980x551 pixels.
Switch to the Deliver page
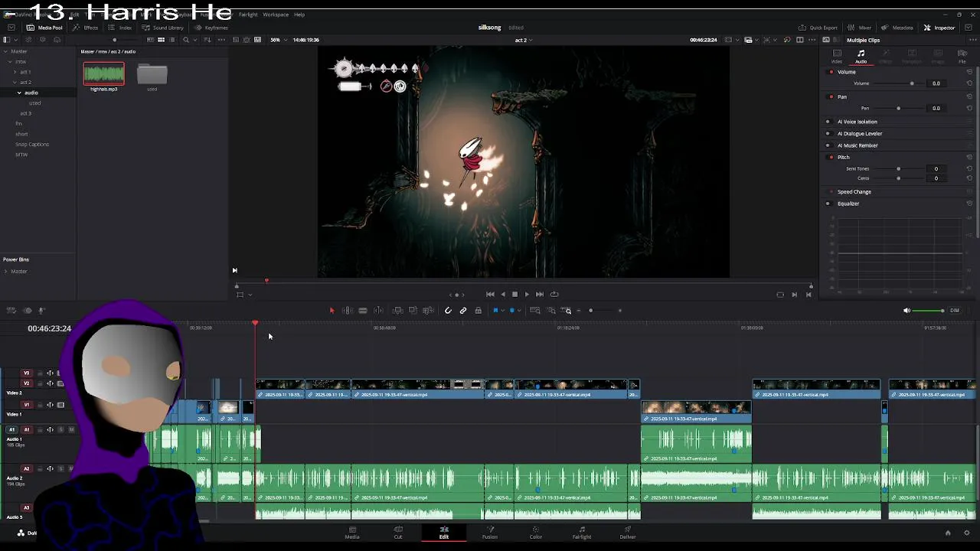tap(628, 532)
